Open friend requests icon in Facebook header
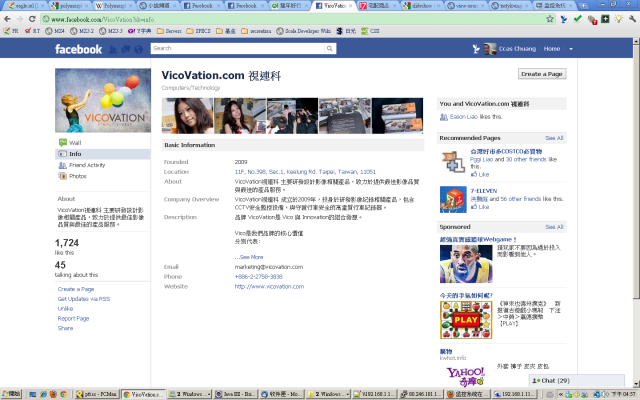The height and width of the screenshot is (400, 640). tap(113, 49)
